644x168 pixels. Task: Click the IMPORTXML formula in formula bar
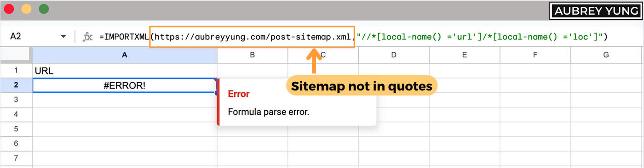pos(353,37)
